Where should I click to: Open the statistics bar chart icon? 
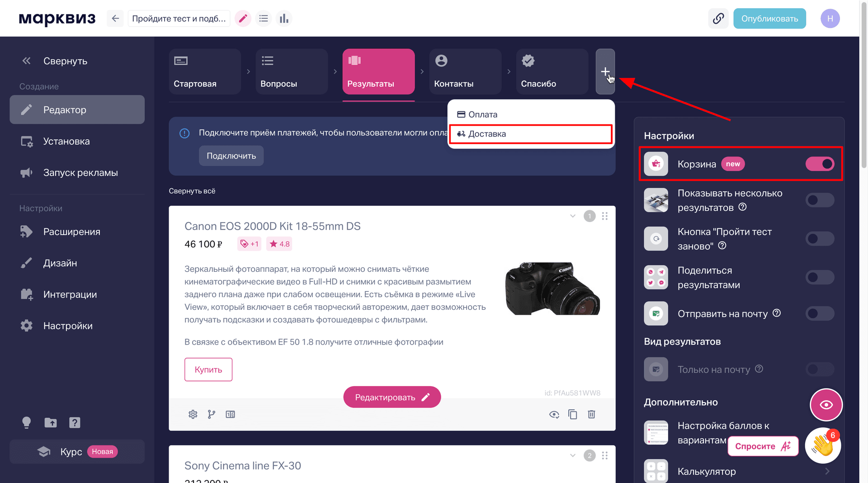pos(284,19)
